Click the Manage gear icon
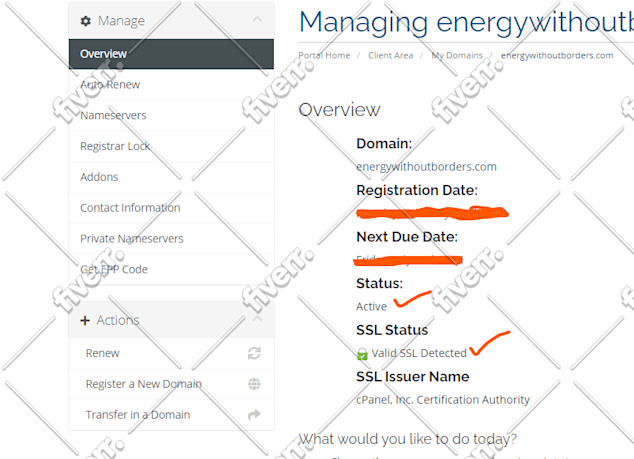The image size is (634, 459). (x=85, y=21)
